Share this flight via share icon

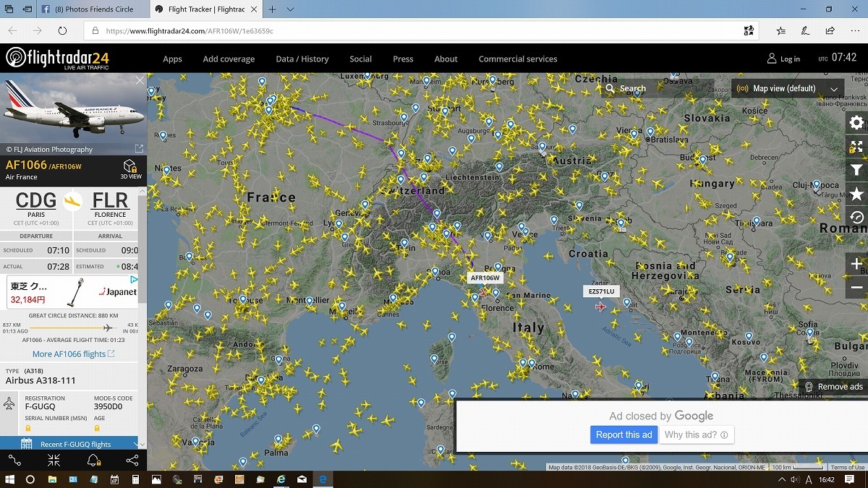(x=132, y=460)
